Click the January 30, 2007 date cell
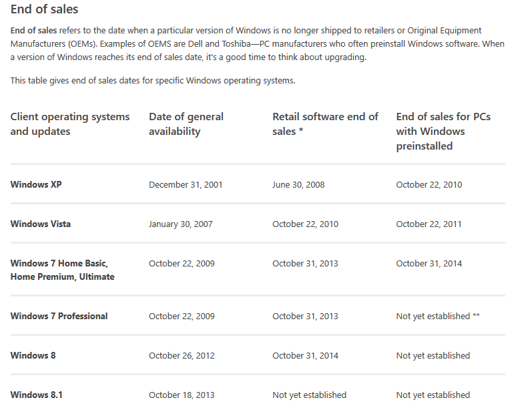 (x=180, y=224)
